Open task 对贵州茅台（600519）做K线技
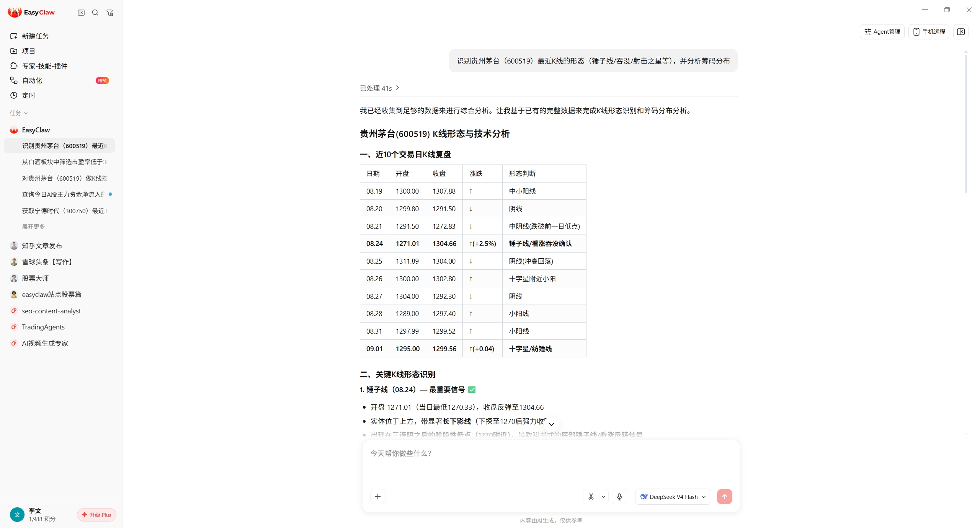The height and width of the screenshot is (528, 980). (x=59, y=178)
